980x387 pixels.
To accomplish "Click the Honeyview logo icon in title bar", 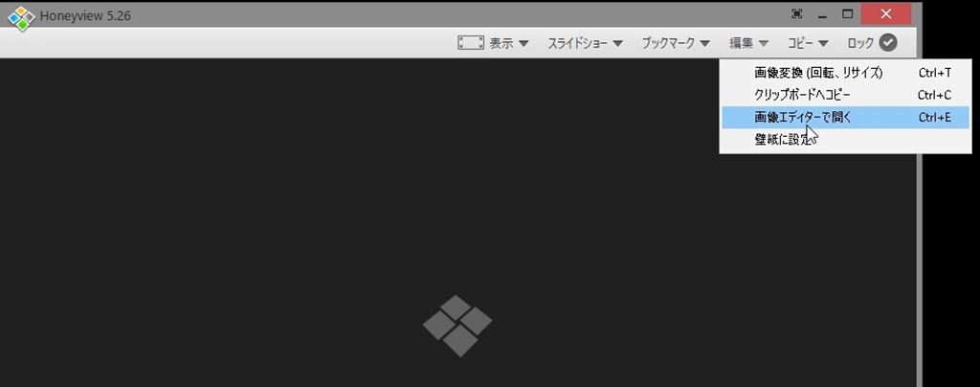I will (x=21, y=18).
